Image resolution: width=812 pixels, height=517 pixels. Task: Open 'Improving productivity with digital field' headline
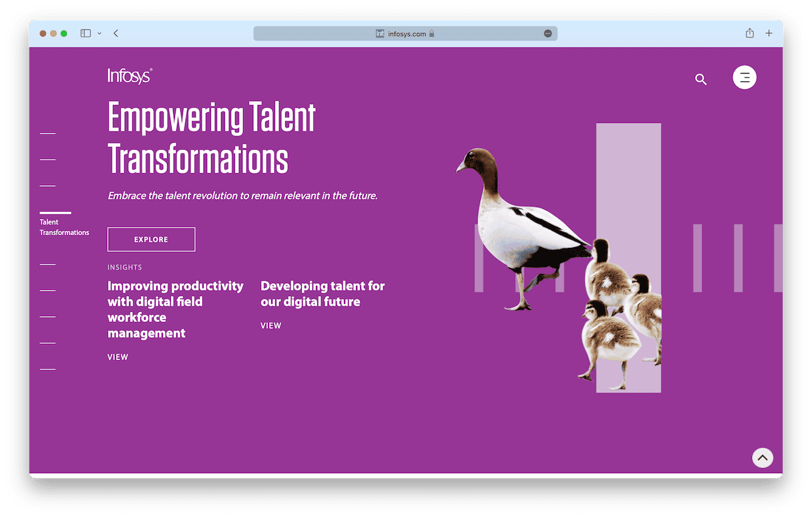pyautogui.click(x=176, y=309)
